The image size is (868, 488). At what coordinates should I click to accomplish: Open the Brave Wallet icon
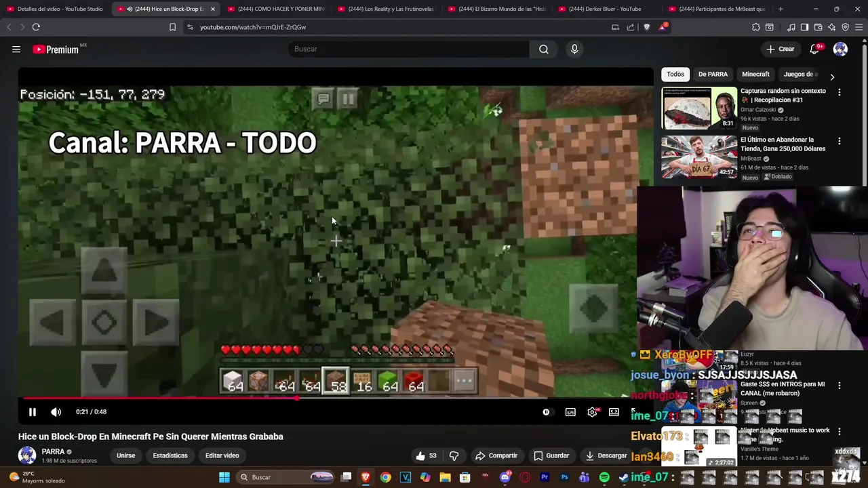pos(818,27)
